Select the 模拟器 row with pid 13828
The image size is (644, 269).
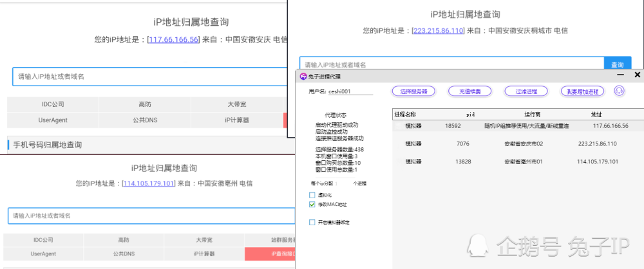[518, 162]
